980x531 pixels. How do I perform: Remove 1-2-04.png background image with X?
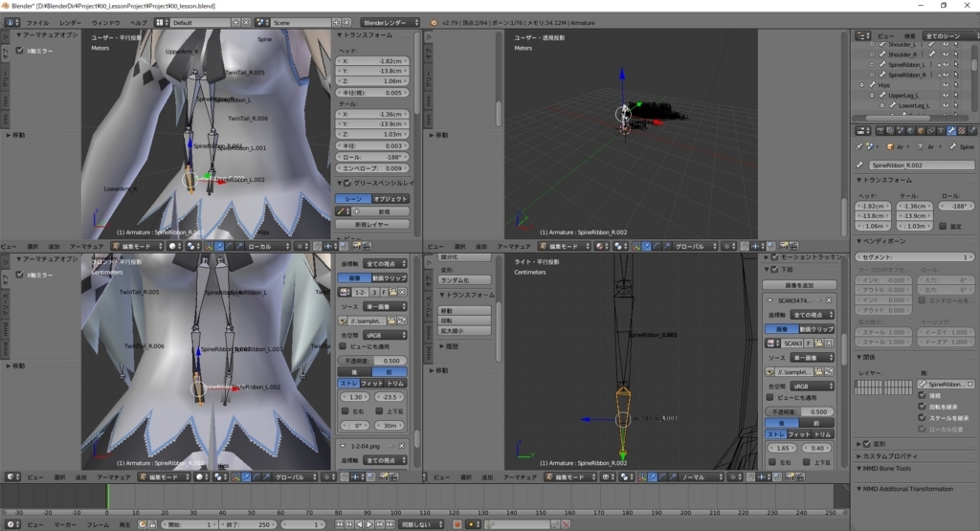(401, 446)
